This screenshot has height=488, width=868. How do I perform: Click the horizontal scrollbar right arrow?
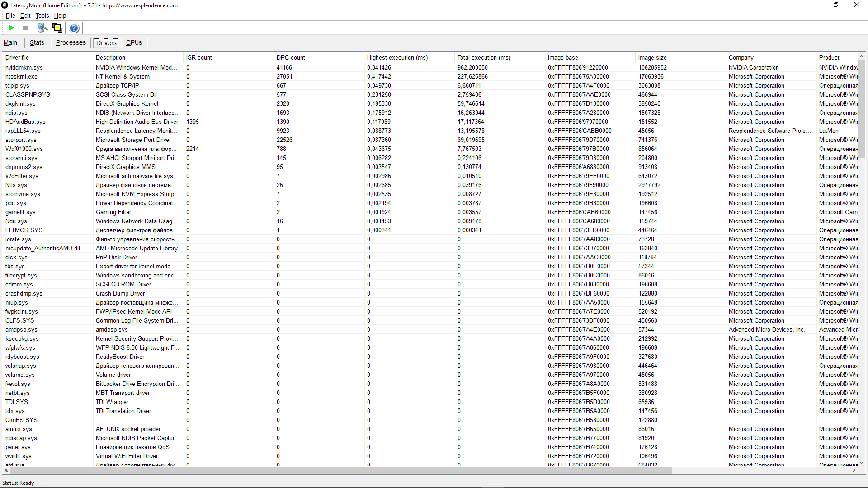[854, 470]
